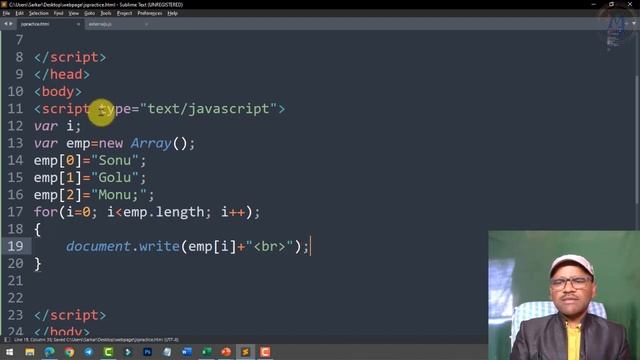Image resolution: width=640 pixels, height=360 pixels.
Task: Open the Preferences menu
Action: (149, 13)
